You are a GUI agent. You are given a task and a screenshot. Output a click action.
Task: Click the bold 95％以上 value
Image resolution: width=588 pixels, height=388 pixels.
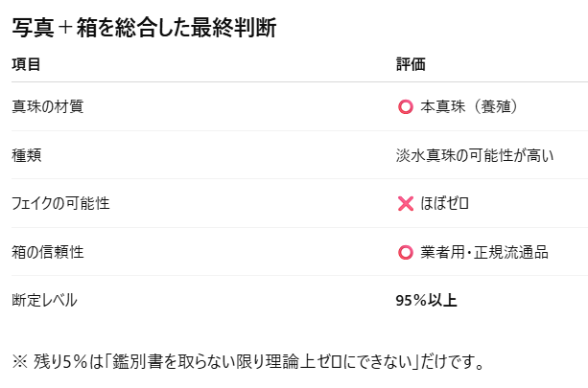tap(426, 300)
